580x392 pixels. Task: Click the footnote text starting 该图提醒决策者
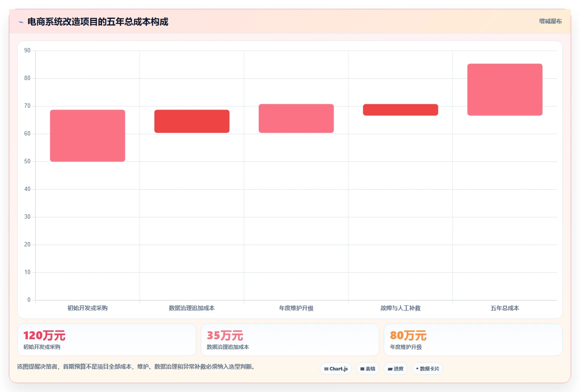pyautogui.click(x=136, y=366)
